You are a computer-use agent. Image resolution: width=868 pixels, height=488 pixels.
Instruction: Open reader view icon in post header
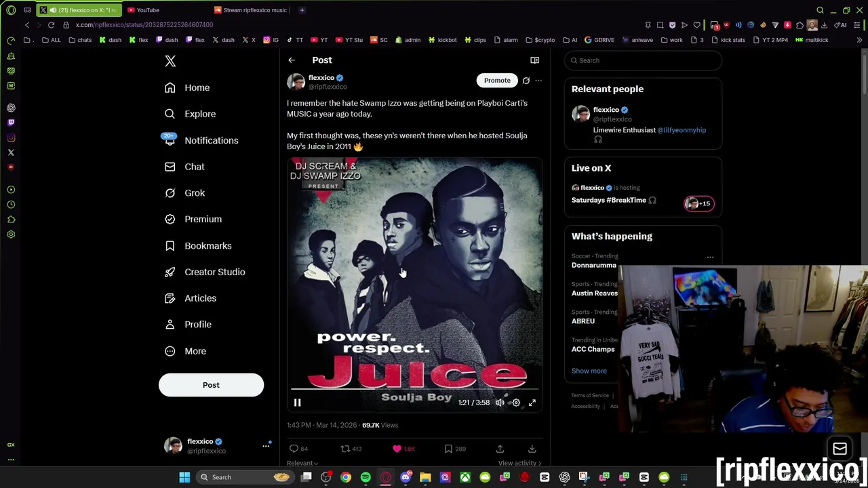[x=534, y=60]
